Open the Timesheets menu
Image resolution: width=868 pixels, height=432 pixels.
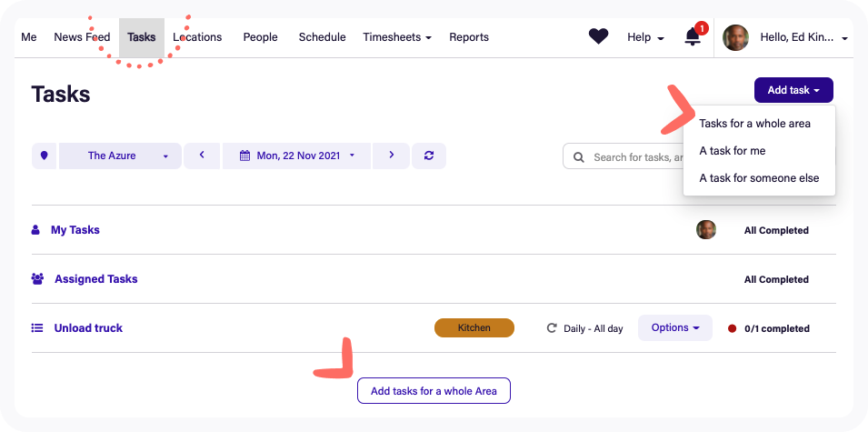pos(396,37)
